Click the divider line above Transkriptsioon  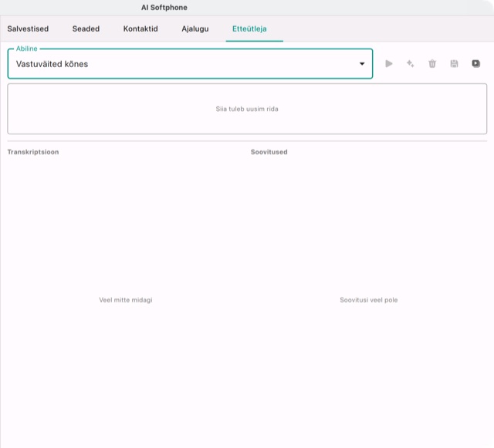(247, 141)
